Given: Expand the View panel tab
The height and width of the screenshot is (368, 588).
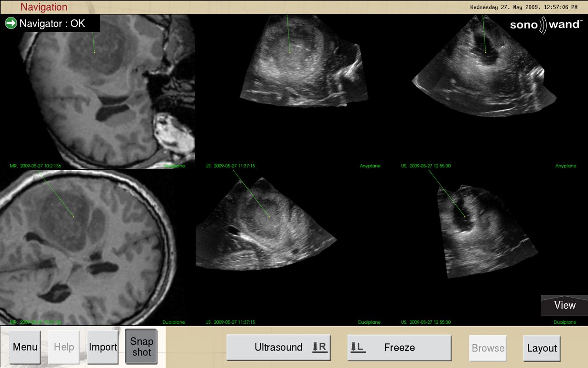Looking at the screenshot, I should click(565, 305).
